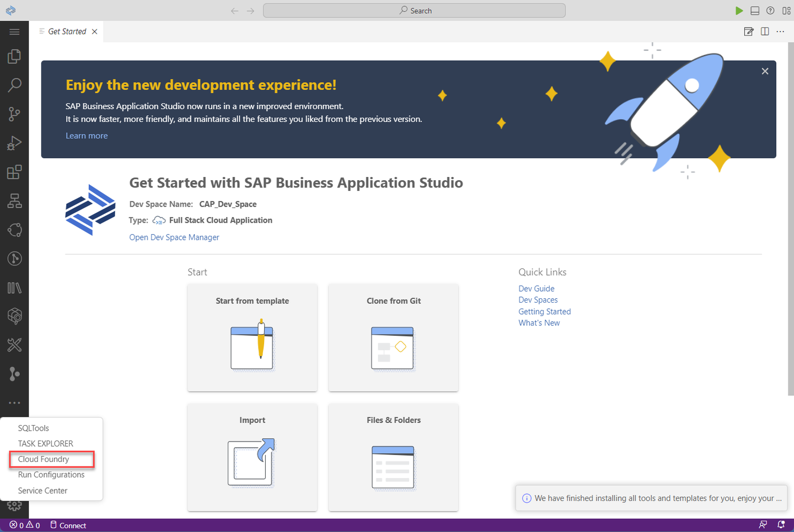Open the circular graph icon in the activity bar
Viewport: 794px width, 532px height.
pos(14,230)
